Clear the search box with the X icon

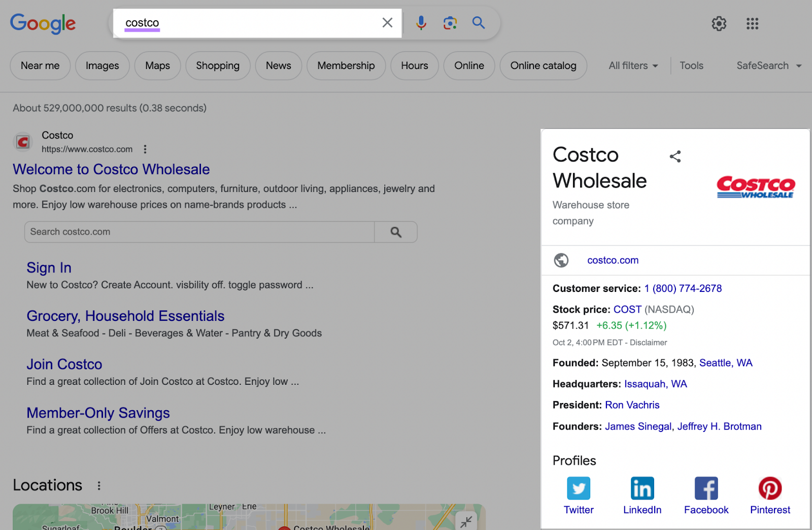click(x=387, y=23)
